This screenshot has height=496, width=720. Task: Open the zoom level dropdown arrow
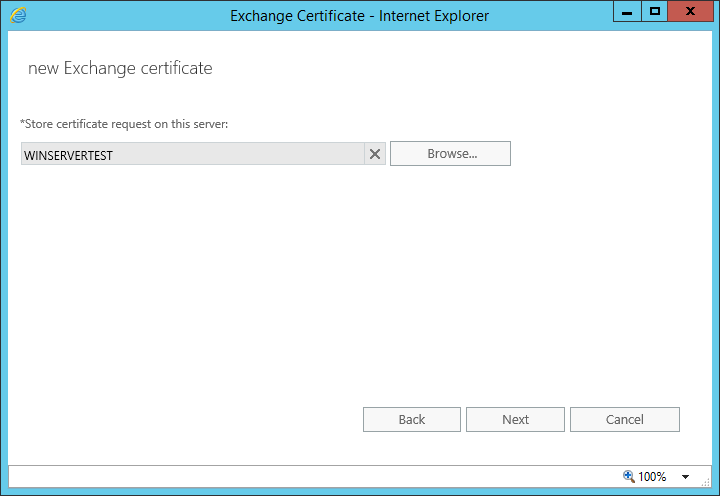click(685, 477)
